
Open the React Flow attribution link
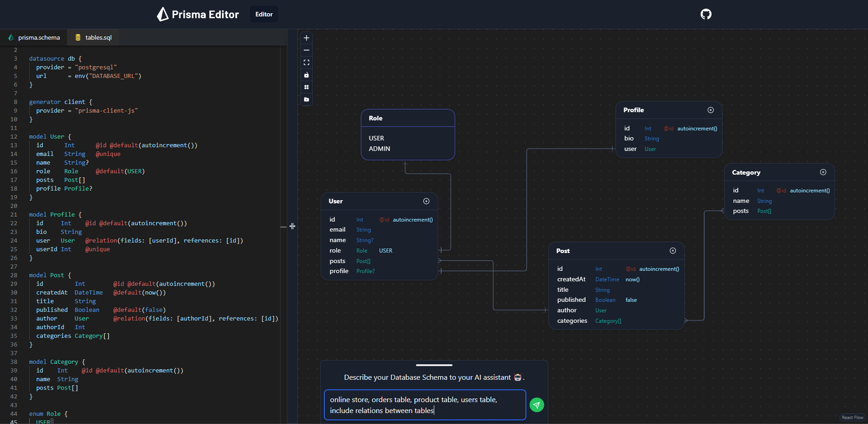coord(852,418)
